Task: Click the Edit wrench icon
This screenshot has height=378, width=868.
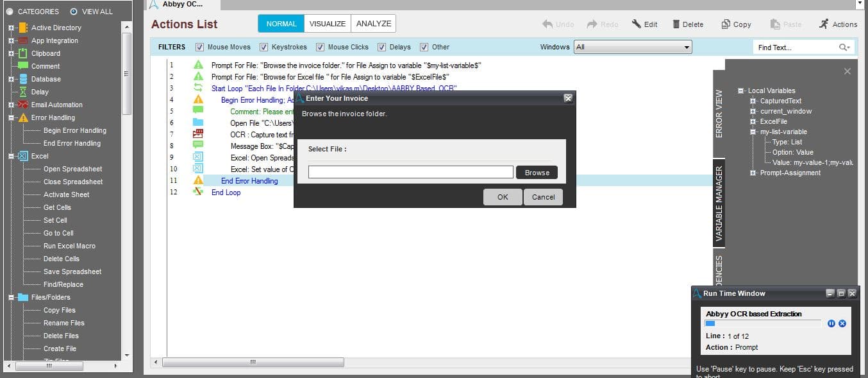Action: (636, 24)
